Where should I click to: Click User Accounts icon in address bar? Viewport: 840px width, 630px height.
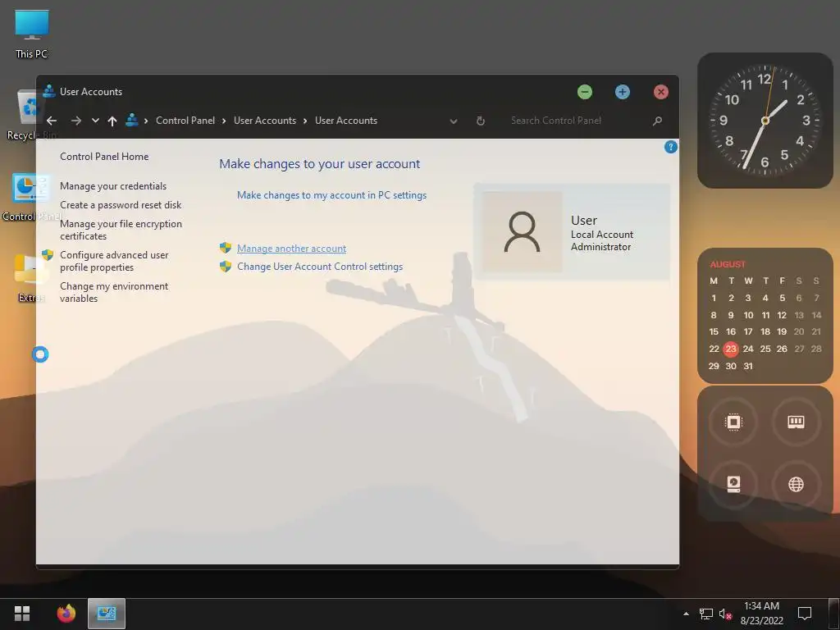pos(132,120)
